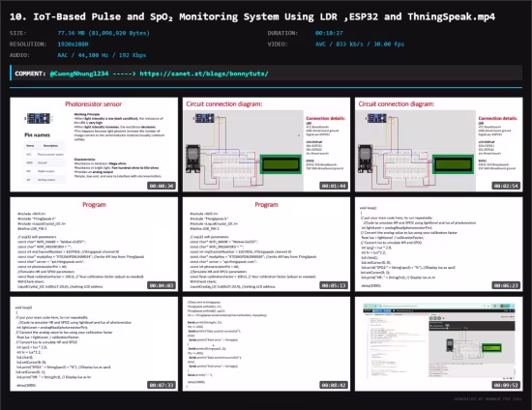The width and height of the screenshot is (532, 410).
Task: Click the SIZE: label
Action: pos(18,33)
